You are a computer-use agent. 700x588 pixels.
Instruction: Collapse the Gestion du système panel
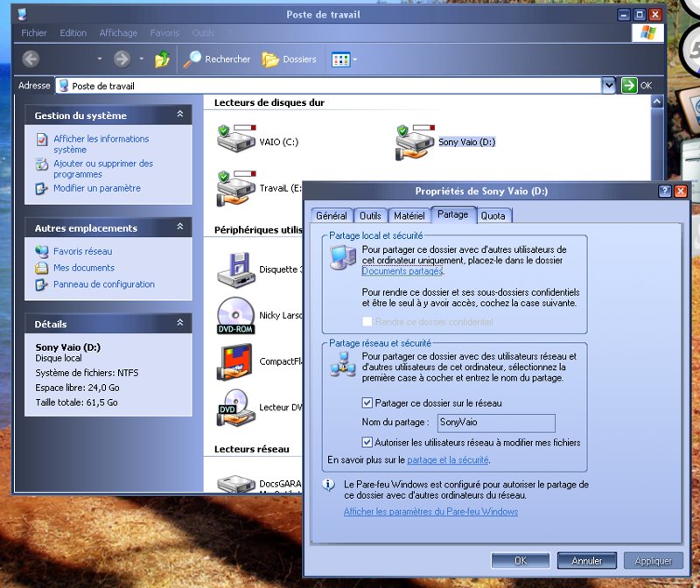click(x=180, y=115)
